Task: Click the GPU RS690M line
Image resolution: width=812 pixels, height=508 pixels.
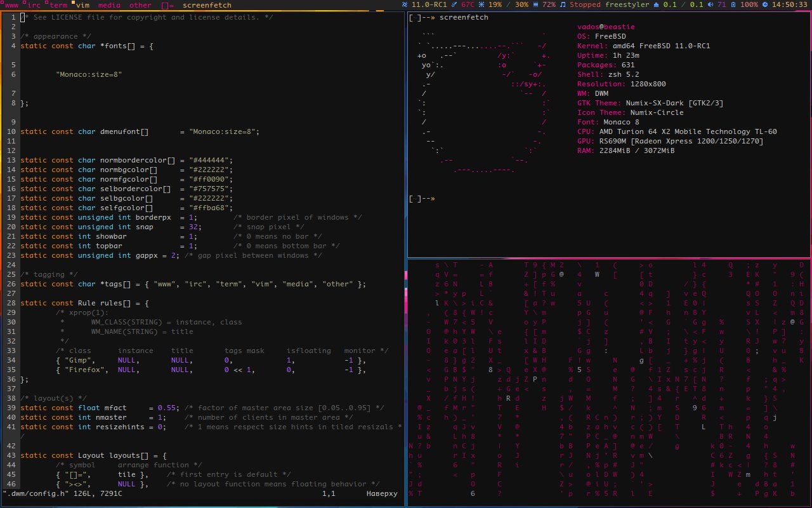Action: coord(671,141)
